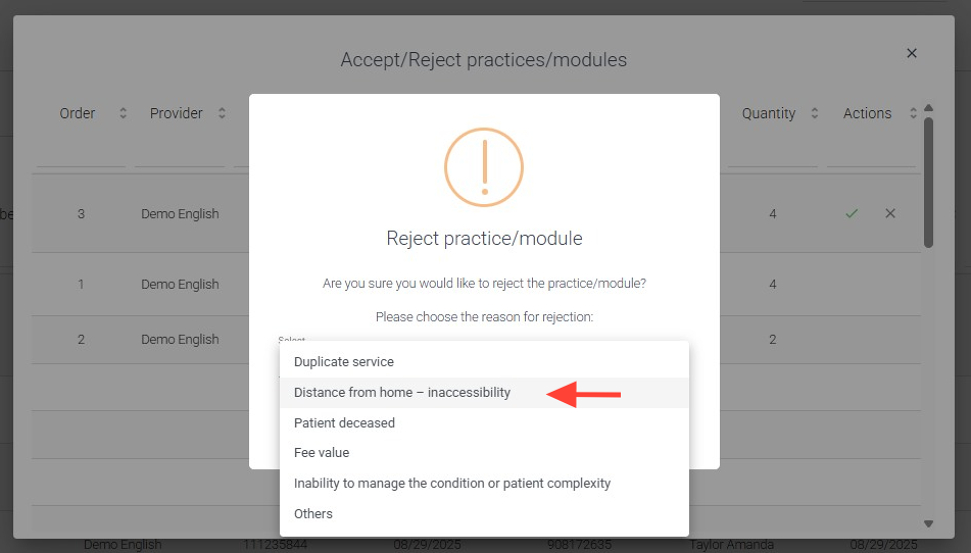Sort by the Quantity column arrows
971x553 pixels.
[814, 114]
